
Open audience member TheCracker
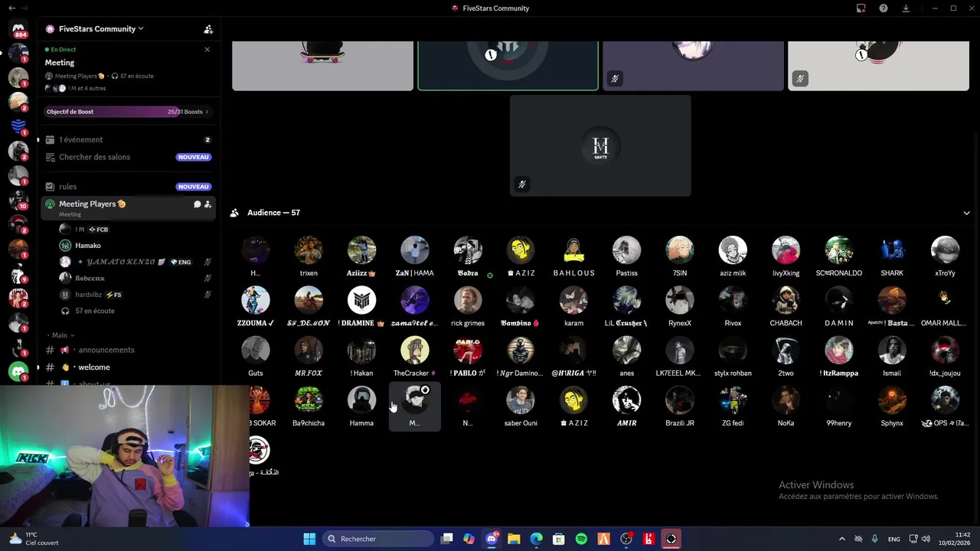pos(414,357)
